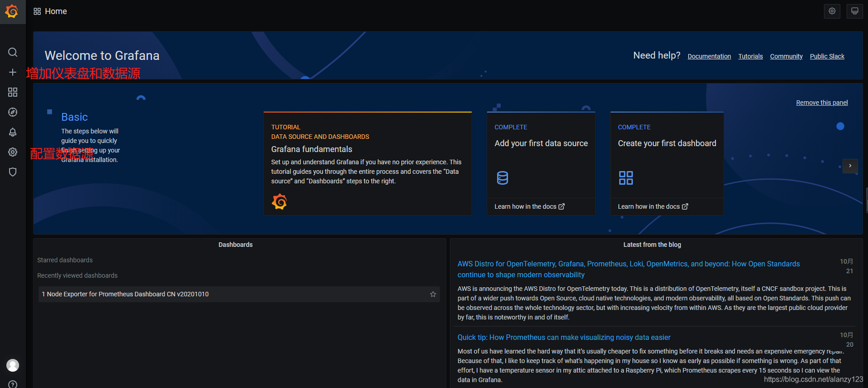This screenshot has width=868, height=388.
Task: Click the Grafana logo in tutorial card
Action: (x=279, y=201)
